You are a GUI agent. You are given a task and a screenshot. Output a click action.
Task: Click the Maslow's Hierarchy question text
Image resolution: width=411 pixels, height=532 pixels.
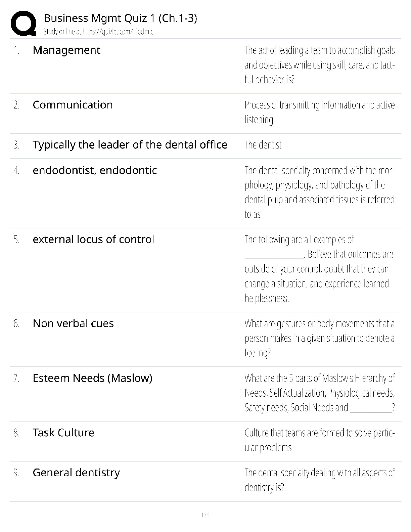[319, 393]
